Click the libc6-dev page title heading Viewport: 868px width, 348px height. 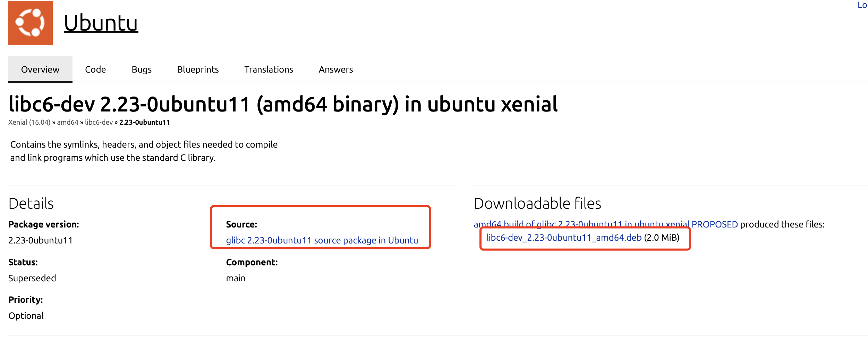point(283,104)
